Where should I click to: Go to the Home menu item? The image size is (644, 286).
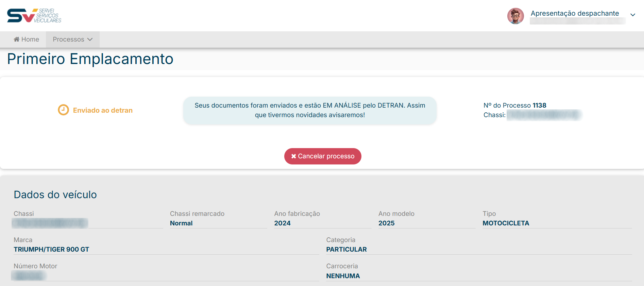click(x=27, y=39)
